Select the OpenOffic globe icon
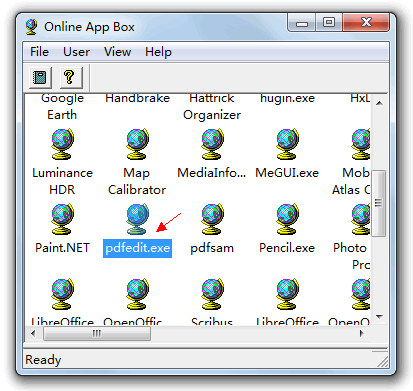 (x=137, y=294)
